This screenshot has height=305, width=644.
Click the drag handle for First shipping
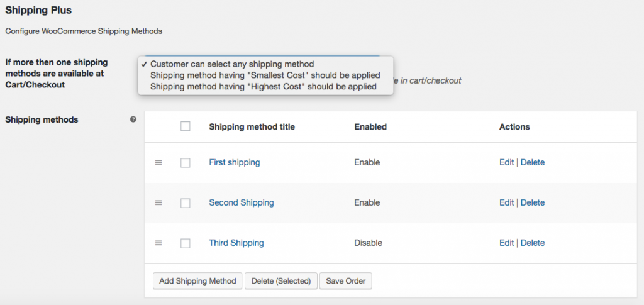point(158,162)
